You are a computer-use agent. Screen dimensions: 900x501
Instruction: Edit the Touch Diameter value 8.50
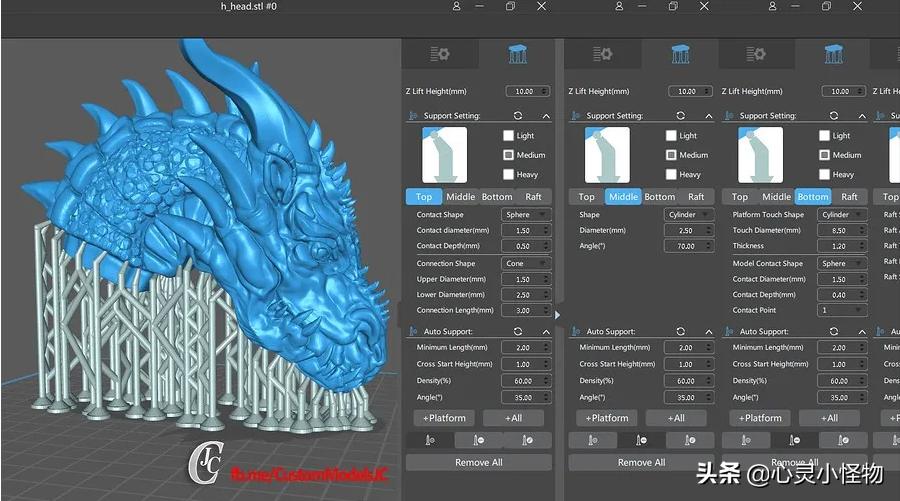(842, 230)
